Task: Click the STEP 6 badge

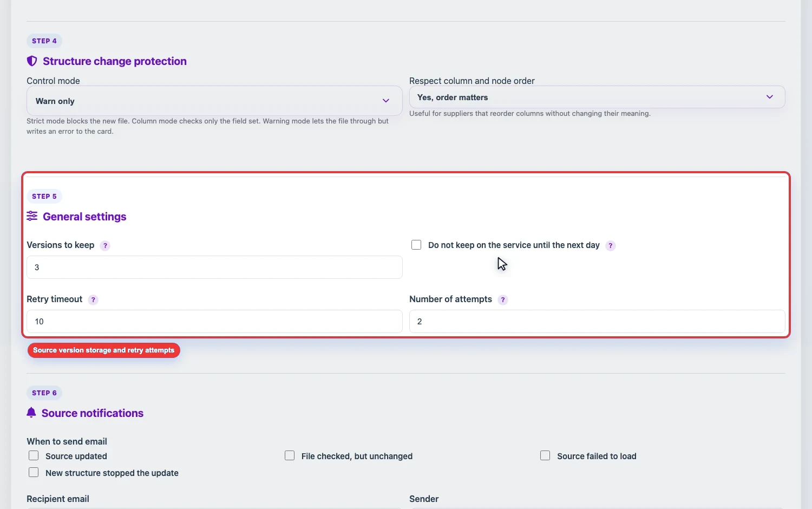Action: [x=44, y=393]
